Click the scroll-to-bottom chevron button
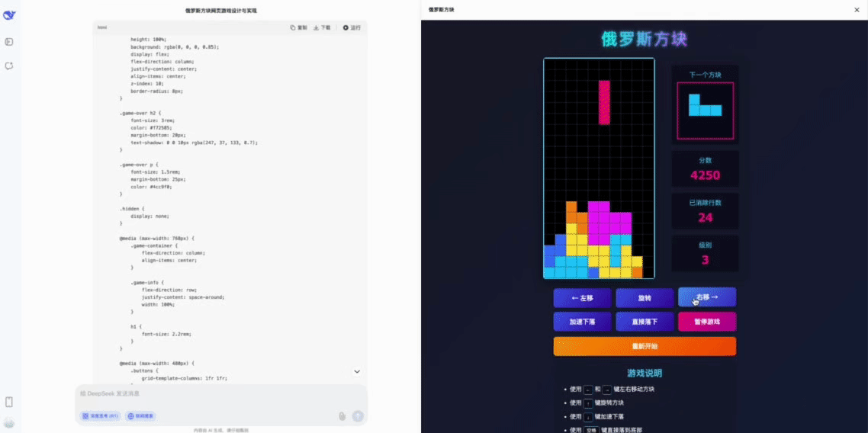868x433 pixels. coord(357,371)
